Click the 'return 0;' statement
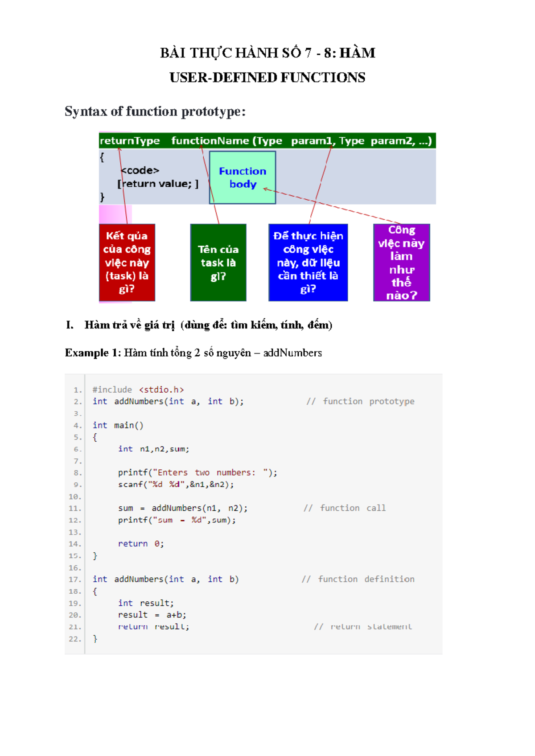The width and height of the screenshot is (535, 756). (141, 544)
